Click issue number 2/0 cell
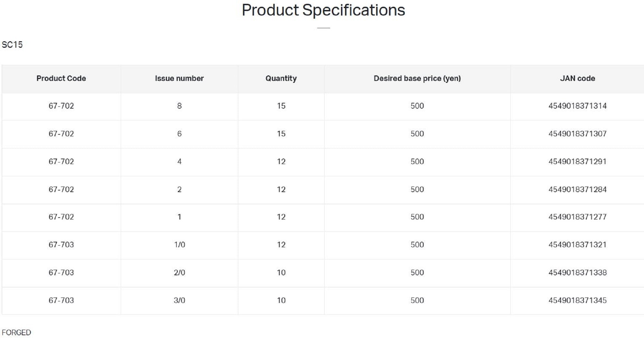Viewport: 644px width, 341px height. [179, 273]
